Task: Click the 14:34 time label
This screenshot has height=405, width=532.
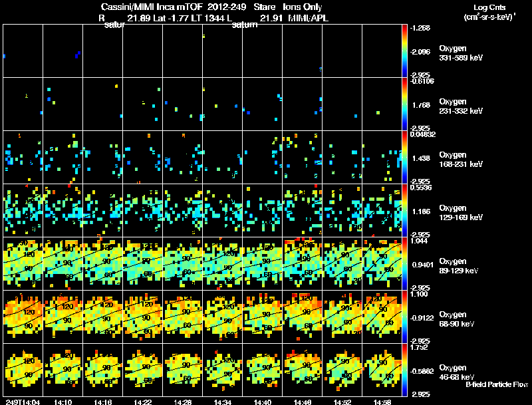Action: 223,402
